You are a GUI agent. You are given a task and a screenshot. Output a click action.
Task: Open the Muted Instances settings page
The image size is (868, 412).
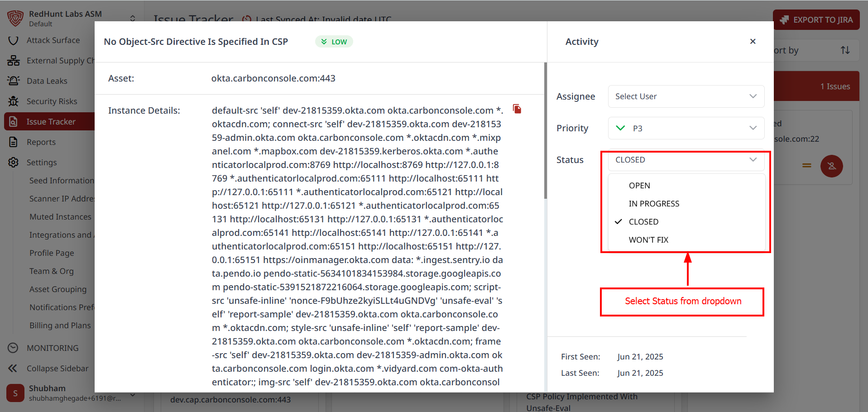[x=60, y=217]
